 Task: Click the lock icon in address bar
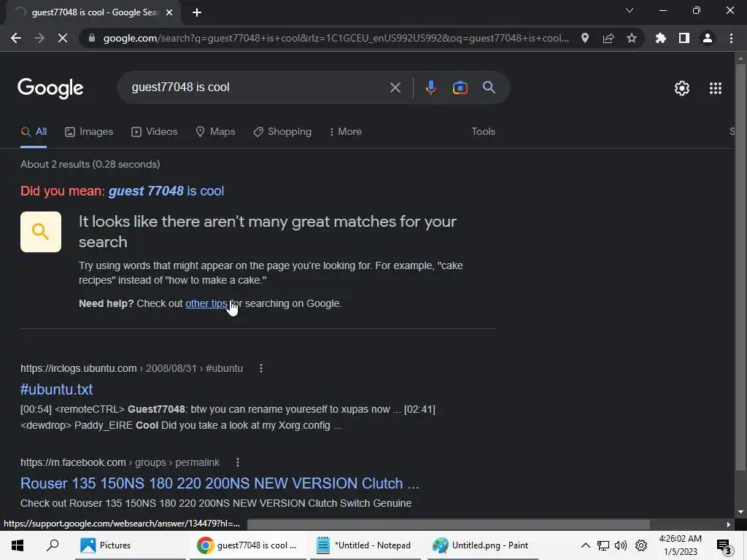tap(92, 38)
